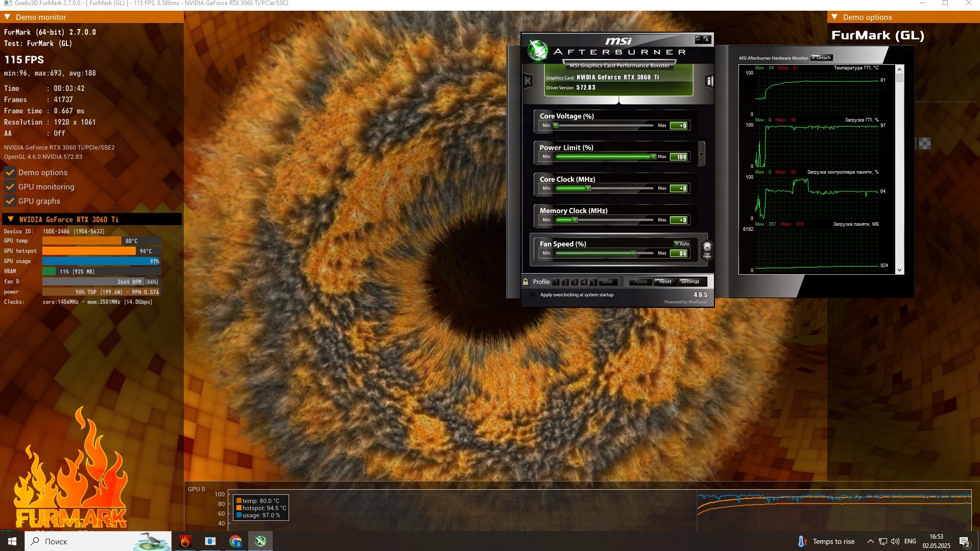
Task: Click the profile lock padlock icon
Action: point(525,281)
